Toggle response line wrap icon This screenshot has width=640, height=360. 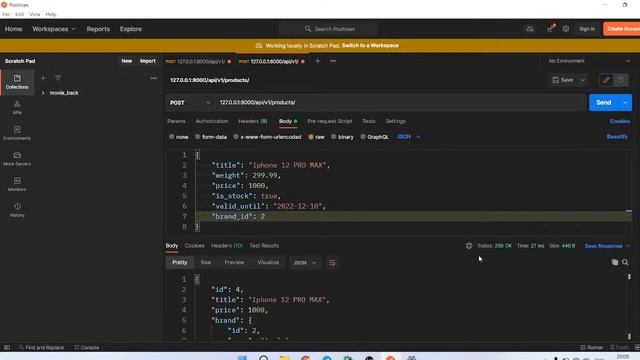point(332,263)
